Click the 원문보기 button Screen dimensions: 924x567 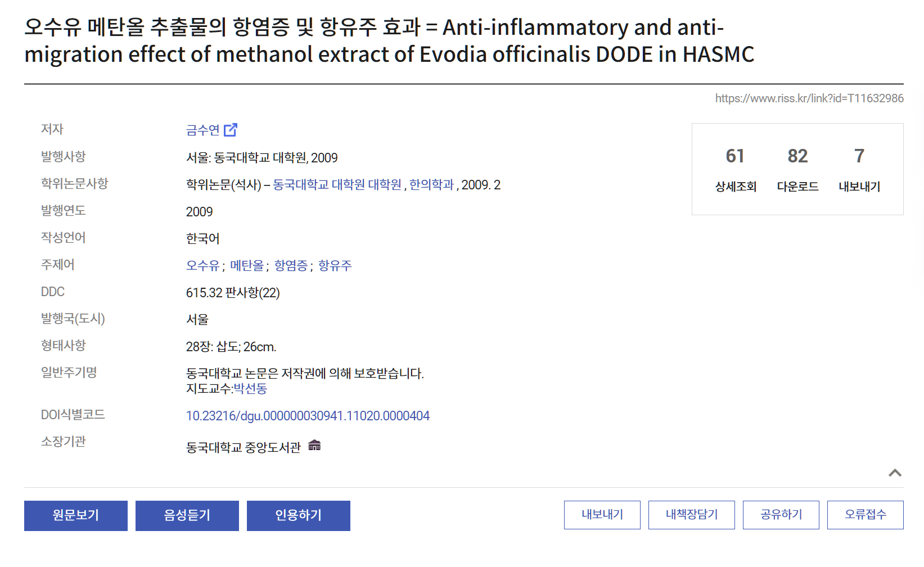coord(76,516)
